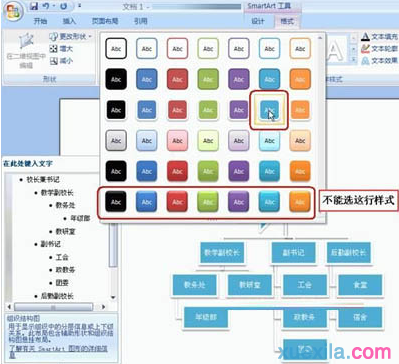Select 副书记 bullet in text pane
399x364 pixels.
tap(51, 244)
